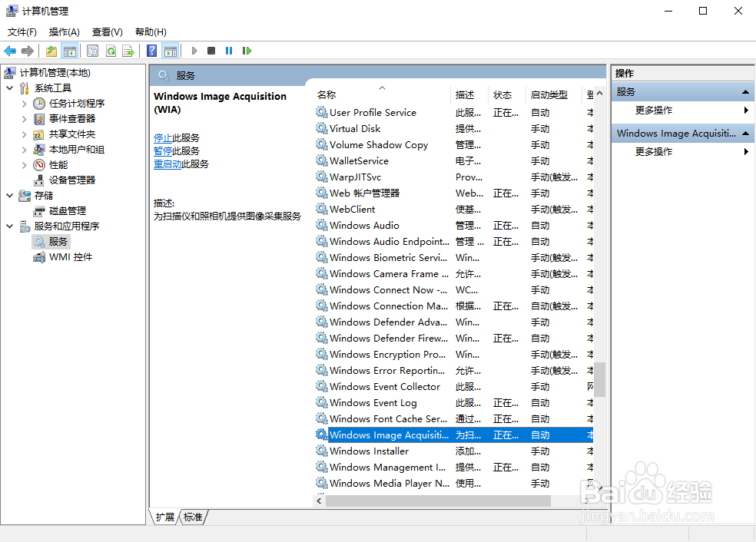Screen dimensions: 756x542
Task: Sort by the 状态 column header
Action: pyautogui.click(x=507, y=95)
